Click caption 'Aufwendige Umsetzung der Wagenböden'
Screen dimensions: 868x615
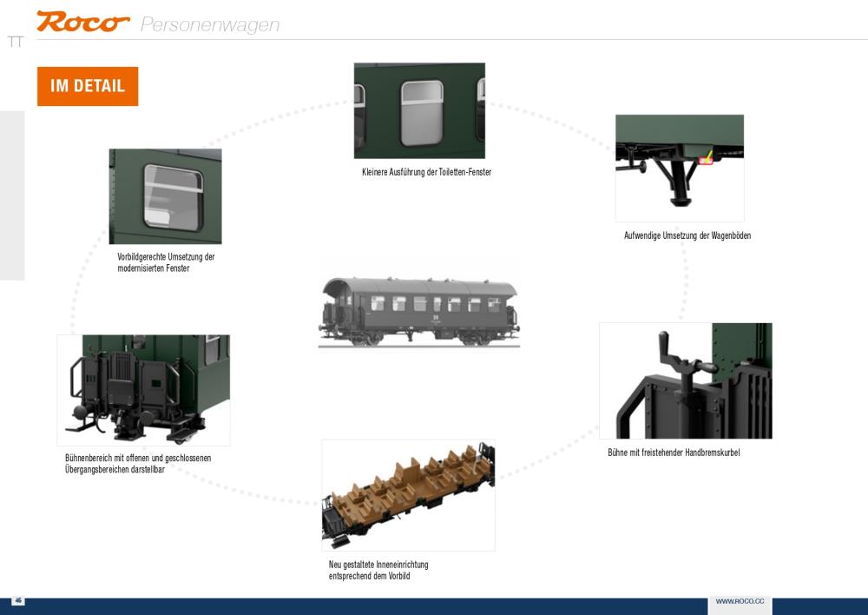[x=687, y=235]
